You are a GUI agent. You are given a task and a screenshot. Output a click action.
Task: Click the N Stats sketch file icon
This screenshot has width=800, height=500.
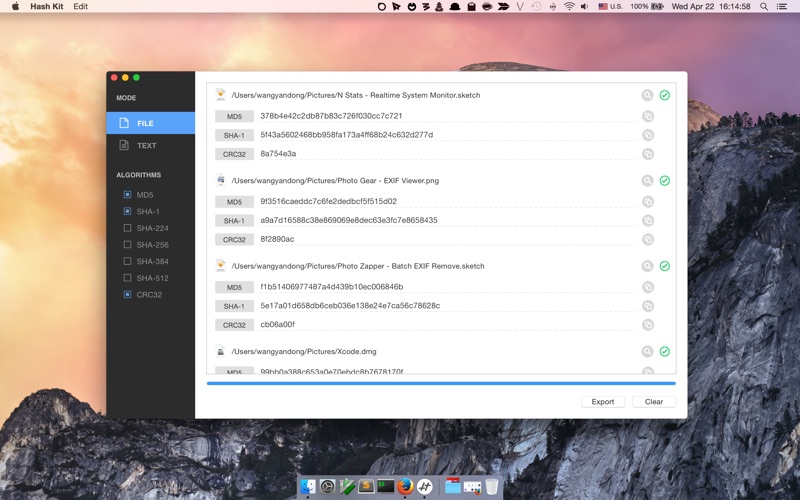[220, 95]
